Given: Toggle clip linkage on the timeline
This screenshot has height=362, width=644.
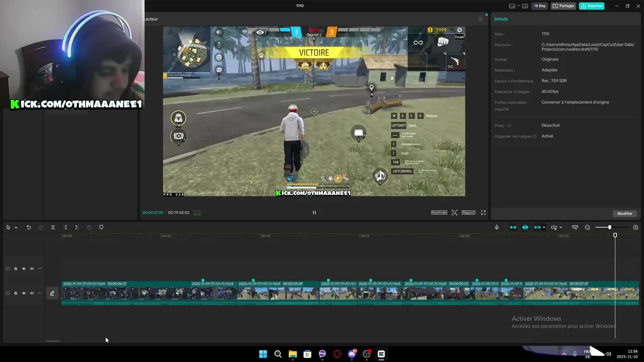Looking at the screenshot, I should (x=537, y=227).
